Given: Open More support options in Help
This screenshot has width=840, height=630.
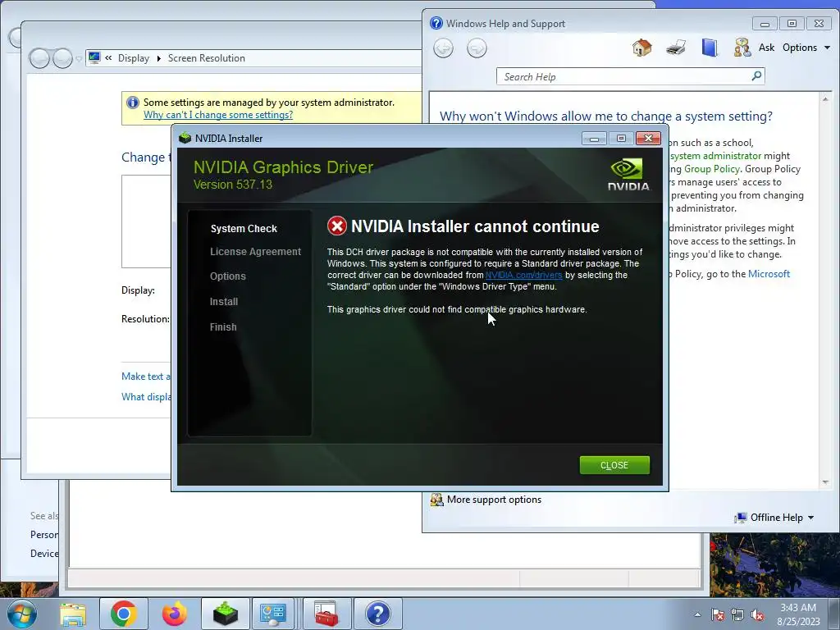Looking at the screenshot, I should click(493, 500).
